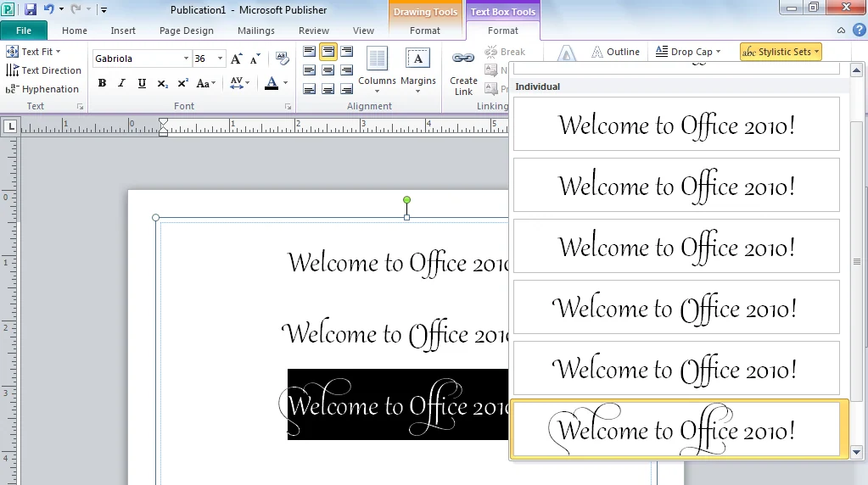Viewport: 868px width, 485px height.
Task: Open Text Fit options
Action: 33,52
